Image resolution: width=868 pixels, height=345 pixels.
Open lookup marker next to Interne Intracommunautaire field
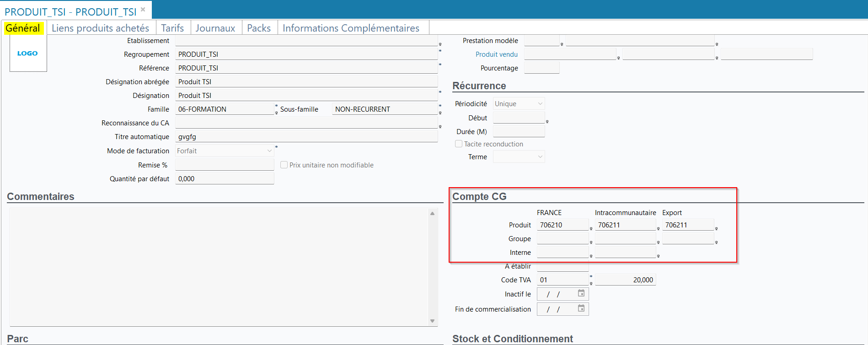658,256
